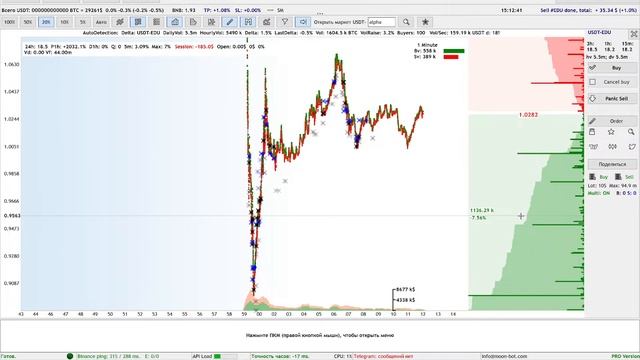Select the 50X chart scale button

[x=28, y=22]
